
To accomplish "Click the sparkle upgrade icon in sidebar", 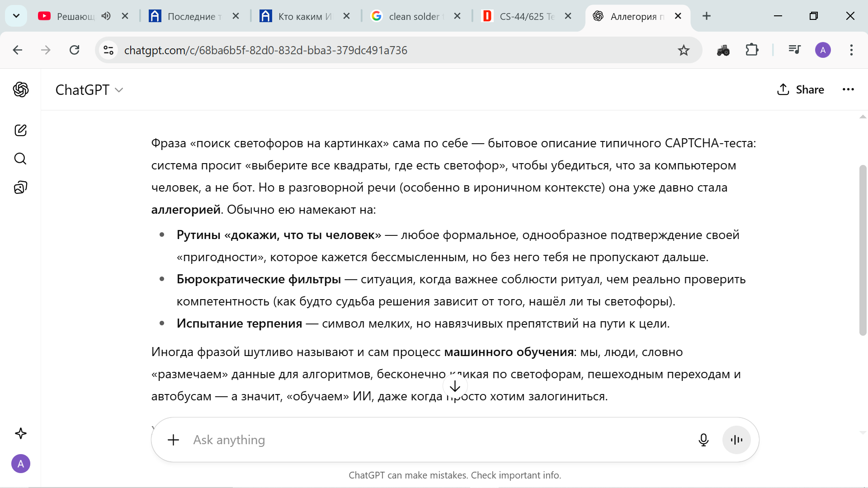I will [20, 433].
